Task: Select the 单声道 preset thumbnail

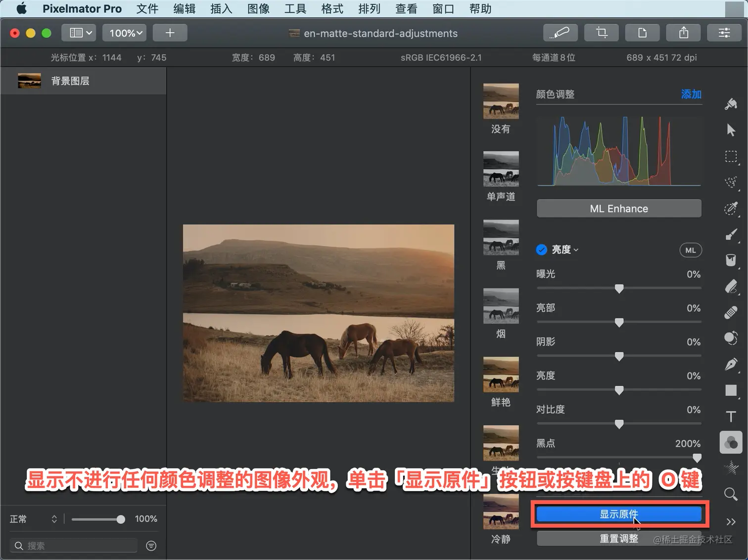Action: coord(501,169)
